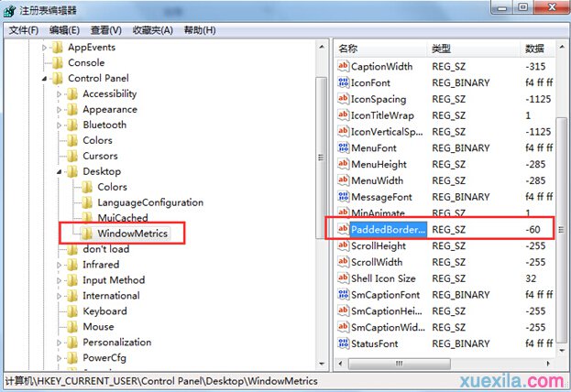Screen dimensions: 571x392
Task: Expand the International node arrow
Action: 59,296
